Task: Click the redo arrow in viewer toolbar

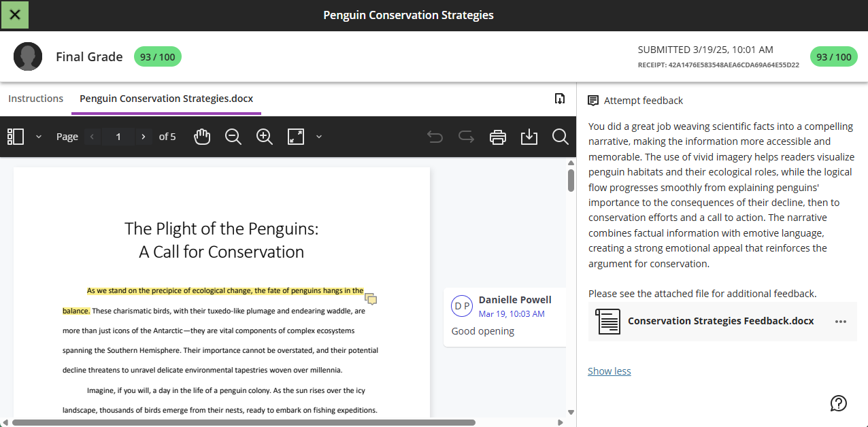Action: pyautogui.click(x=466, y=137)
